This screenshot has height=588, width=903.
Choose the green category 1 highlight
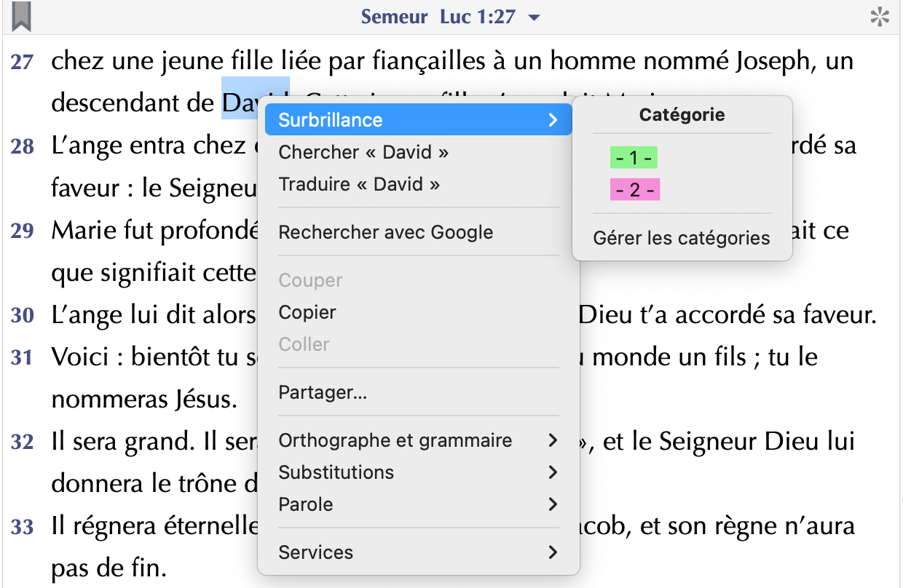pyautogui.click(x=634, y=158)
